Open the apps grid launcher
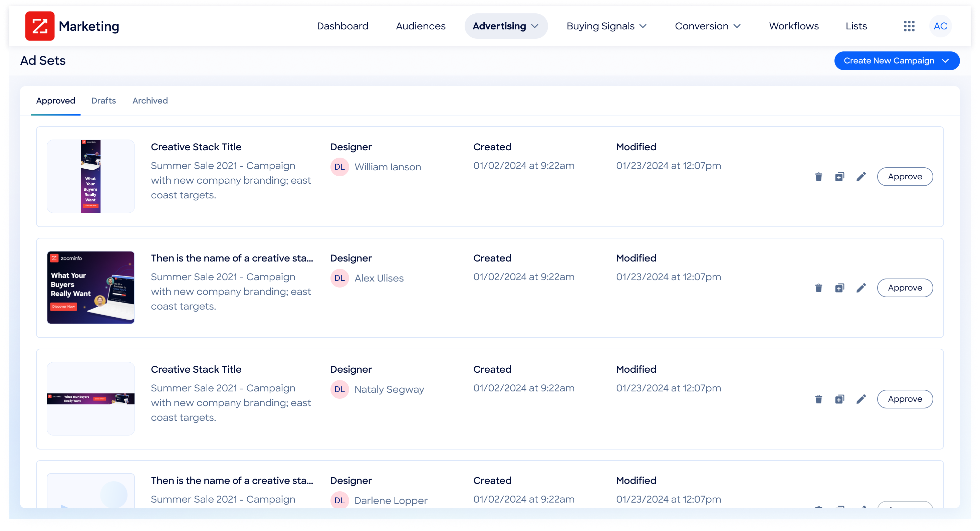 909,26
